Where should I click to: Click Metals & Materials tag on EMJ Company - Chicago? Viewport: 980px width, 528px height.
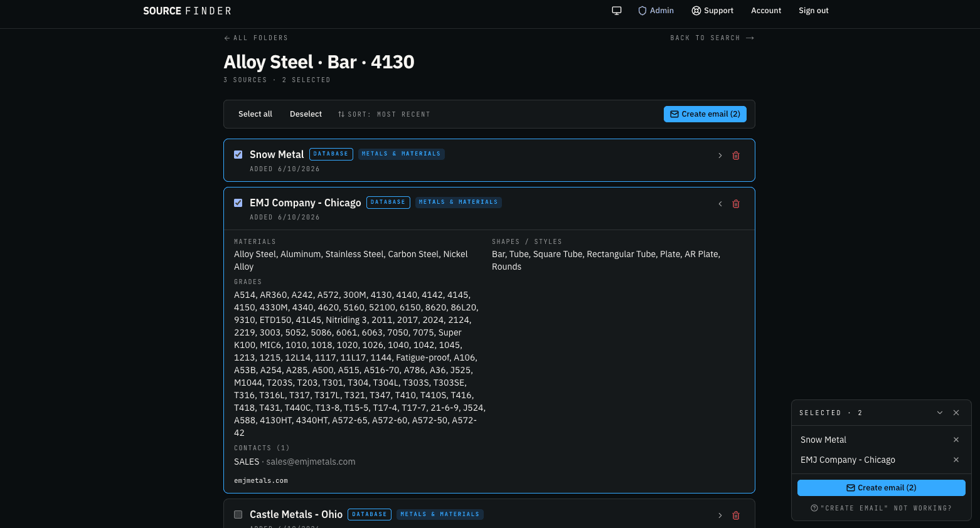pos(459,203)
